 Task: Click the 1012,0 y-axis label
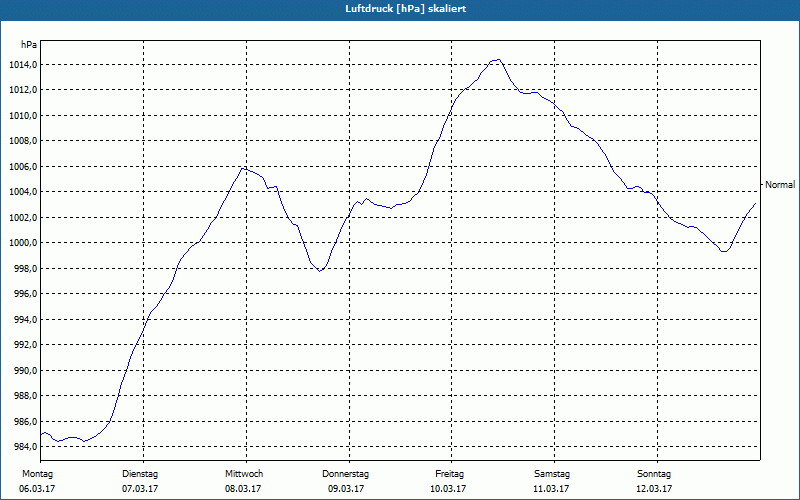pyautogui.click(x=23, y=90)
